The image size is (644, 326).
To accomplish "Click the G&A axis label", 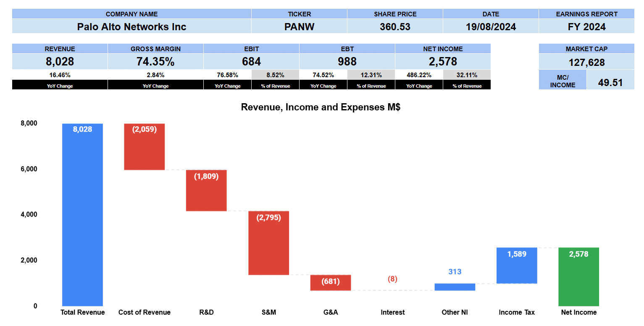I will [x=331, y=313].
